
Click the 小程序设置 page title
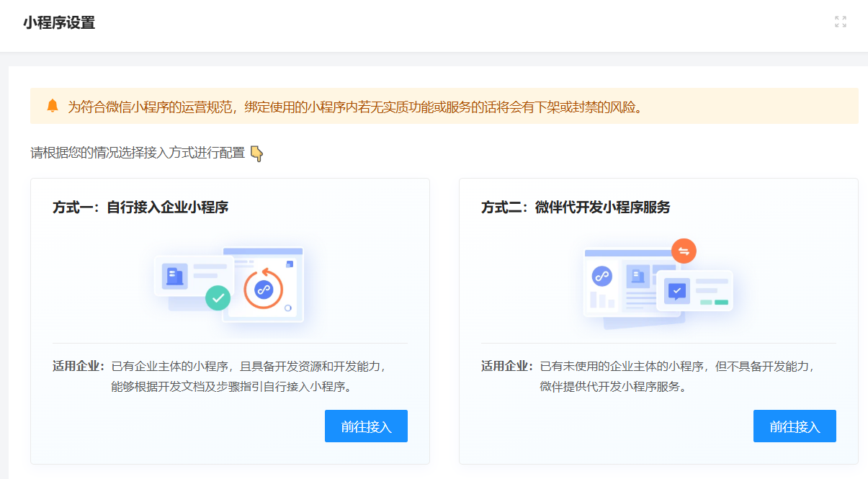pos(59,22)
